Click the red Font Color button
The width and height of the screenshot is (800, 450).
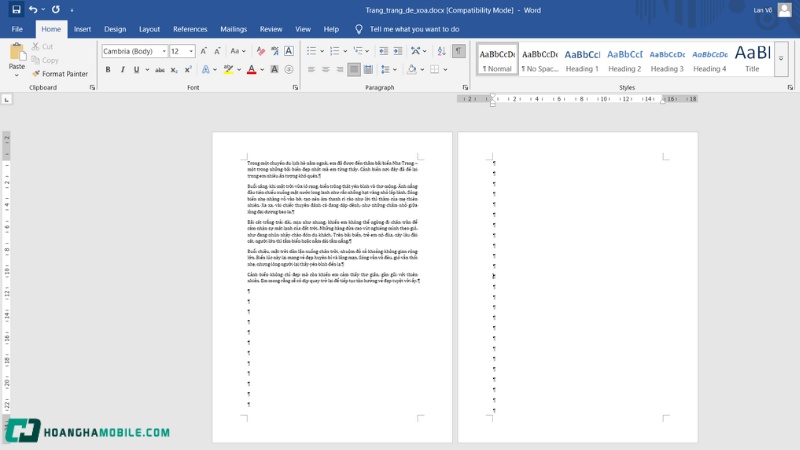[x=249, y=70]
